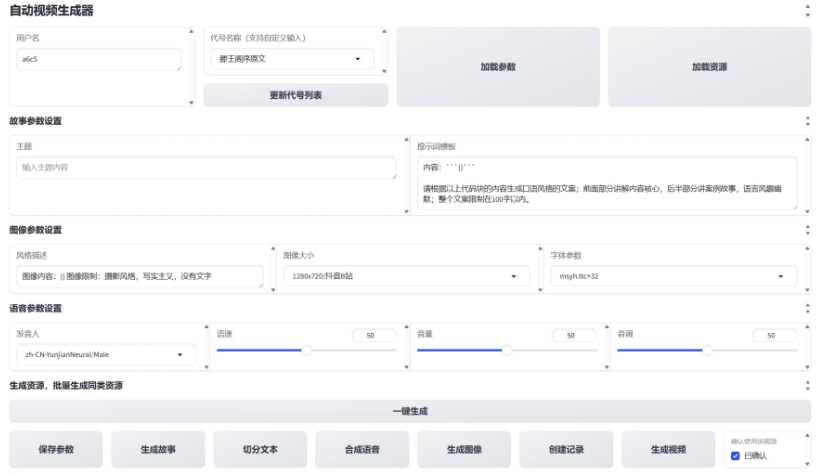This screenshot has height=475, width=825.
Task: Toggle the 已确认 checkbox
Action: point(735,456)
